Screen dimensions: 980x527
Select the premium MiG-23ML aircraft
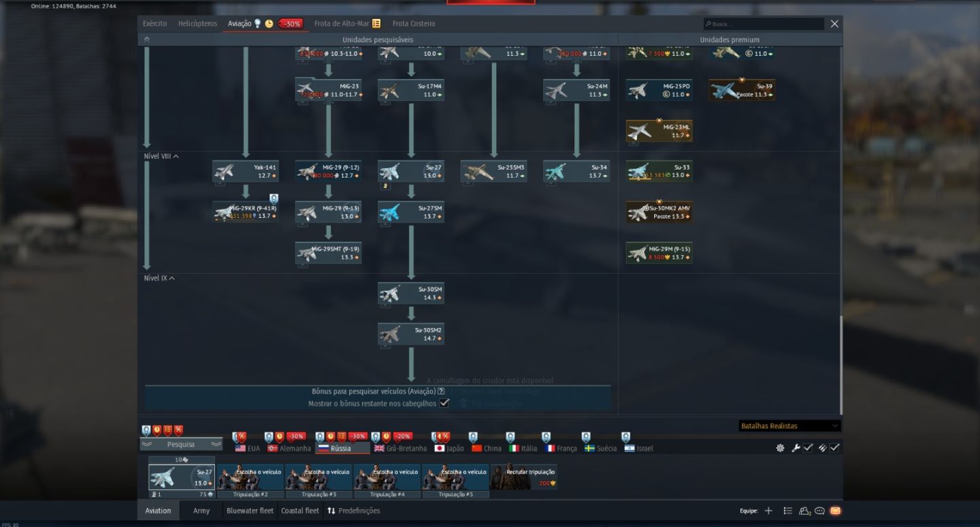(x=659, y=131)
